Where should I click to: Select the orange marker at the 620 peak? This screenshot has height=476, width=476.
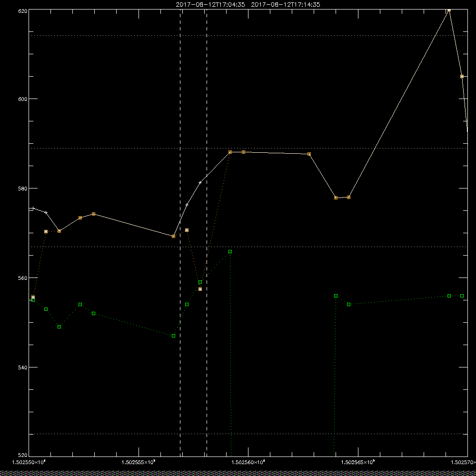point(449,10)
